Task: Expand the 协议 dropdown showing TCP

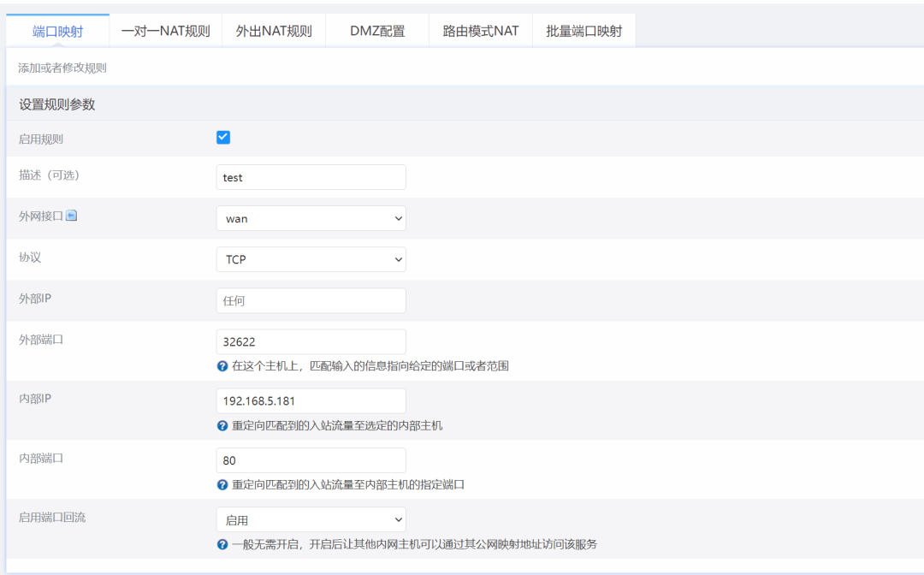Action: click(311, 259)
